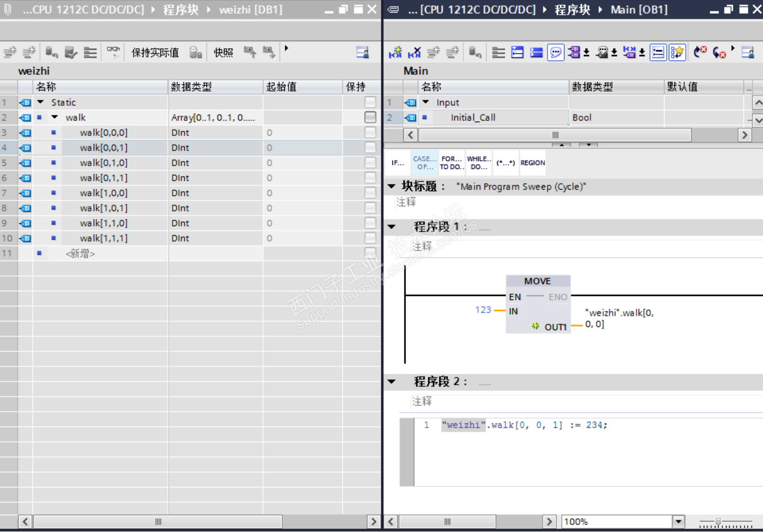The height and width of the screenshot is (532, 763).
Task: Click Main [OB1] breadcrumb in title bar
Action: 639,10
